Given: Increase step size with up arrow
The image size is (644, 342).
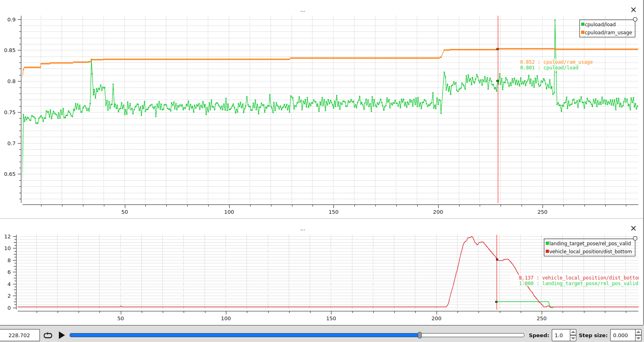Looking at the screenshot, I should (638, 332).
